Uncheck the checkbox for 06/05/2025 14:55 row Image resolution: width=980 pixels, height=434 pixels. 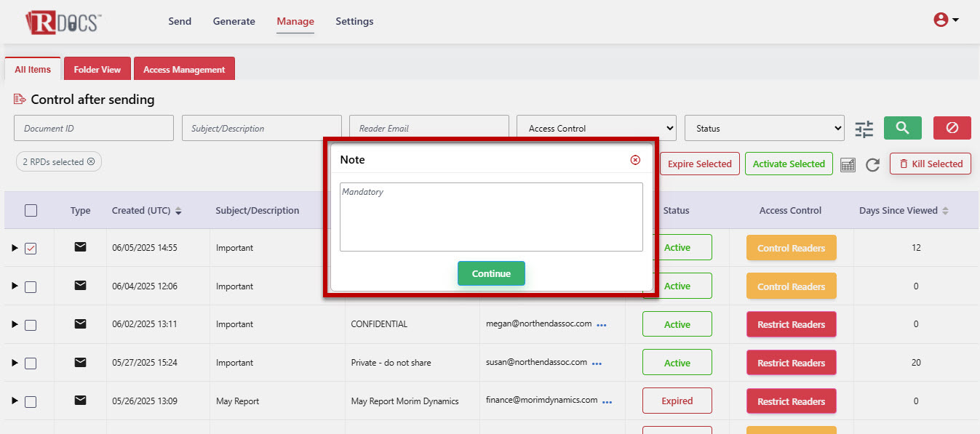[x=31, y=249]
